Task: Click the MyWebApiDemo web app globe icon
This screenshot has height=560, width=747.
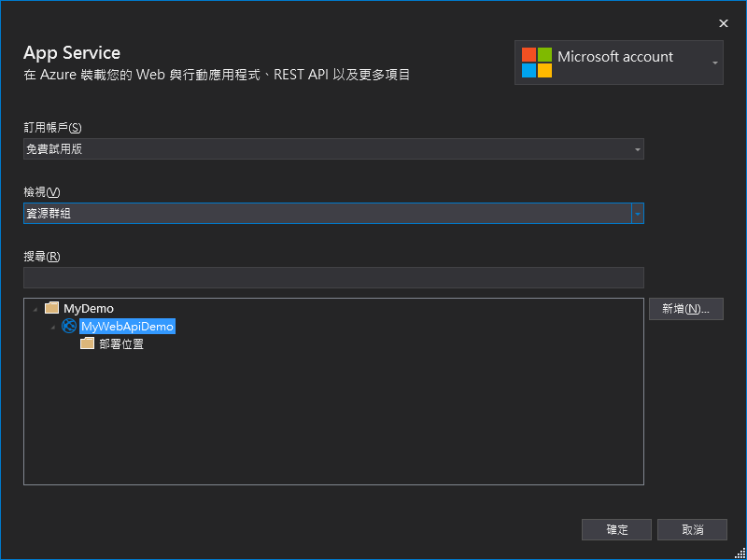Action: (69, 327)
